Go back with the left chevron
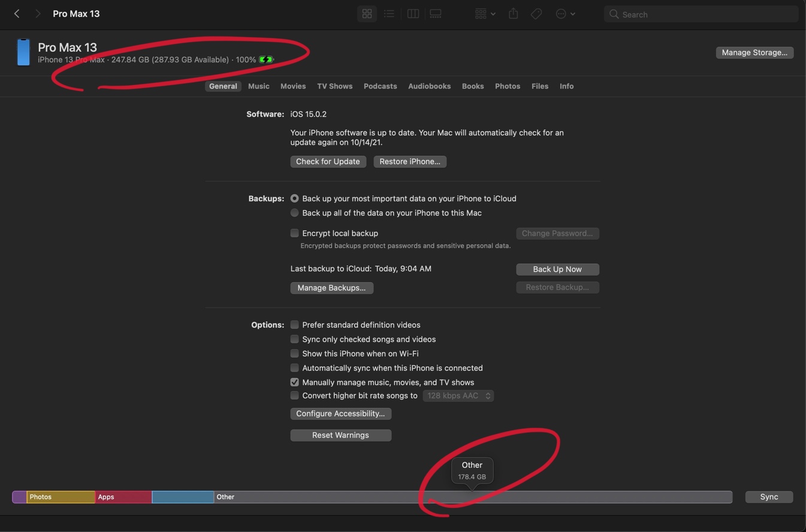 17,14
